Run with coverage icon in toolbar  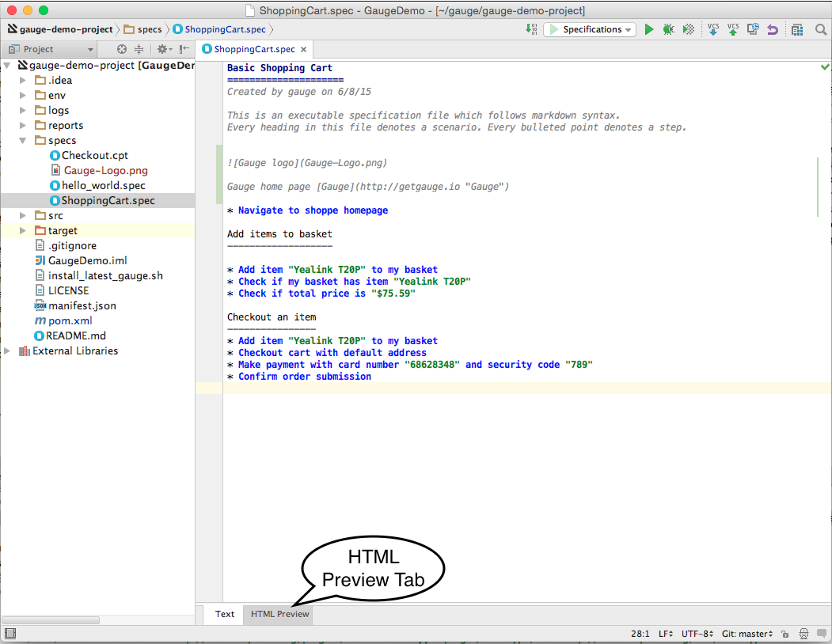pyautogui.click(x=689, y=29)
